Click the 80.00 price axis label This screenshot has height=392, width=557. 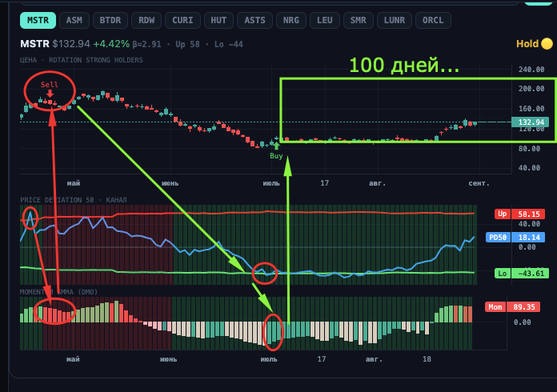tap(529, 149)
